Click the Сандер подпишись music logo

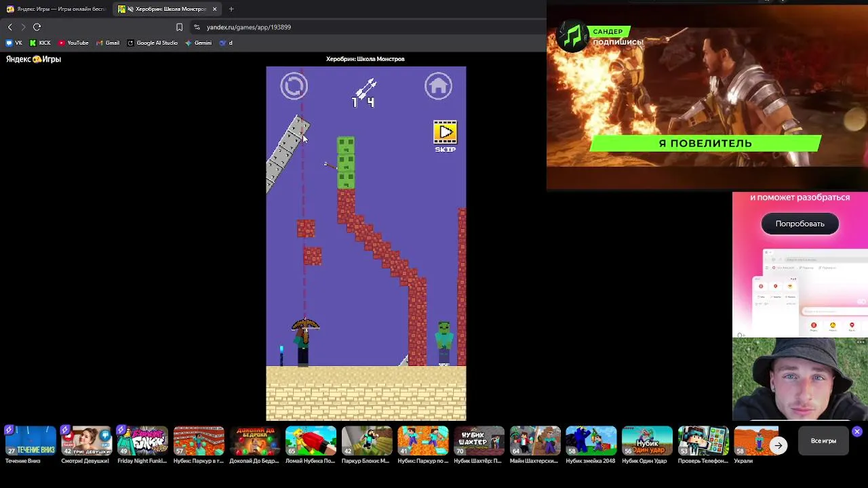573,37
